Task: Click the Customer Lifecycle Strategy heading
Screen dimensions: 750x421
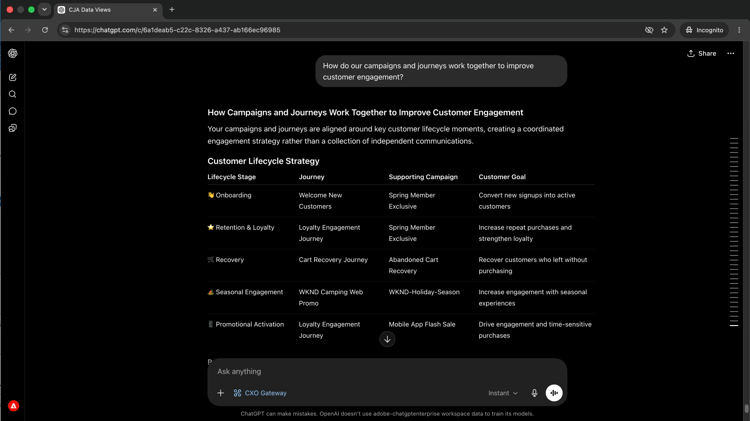Action: tap(263, 161)
